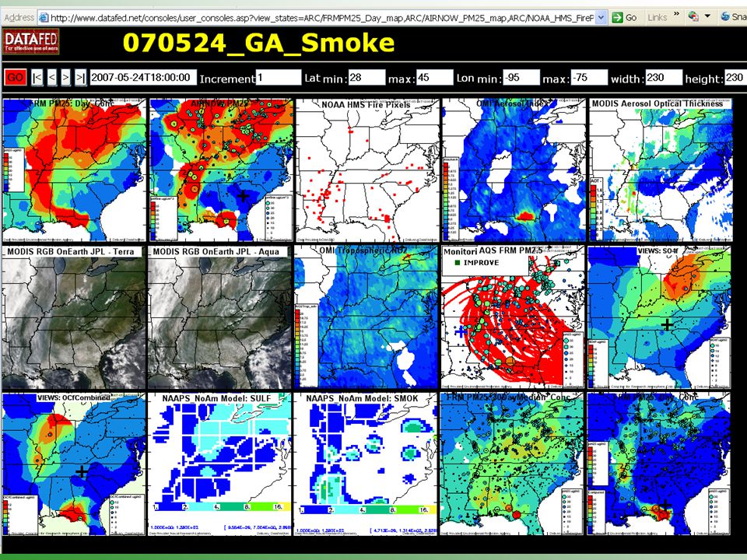Viewport: 747px width, 560px height.
Task: Click the page icon in address bar
Action: pos(44,18)
